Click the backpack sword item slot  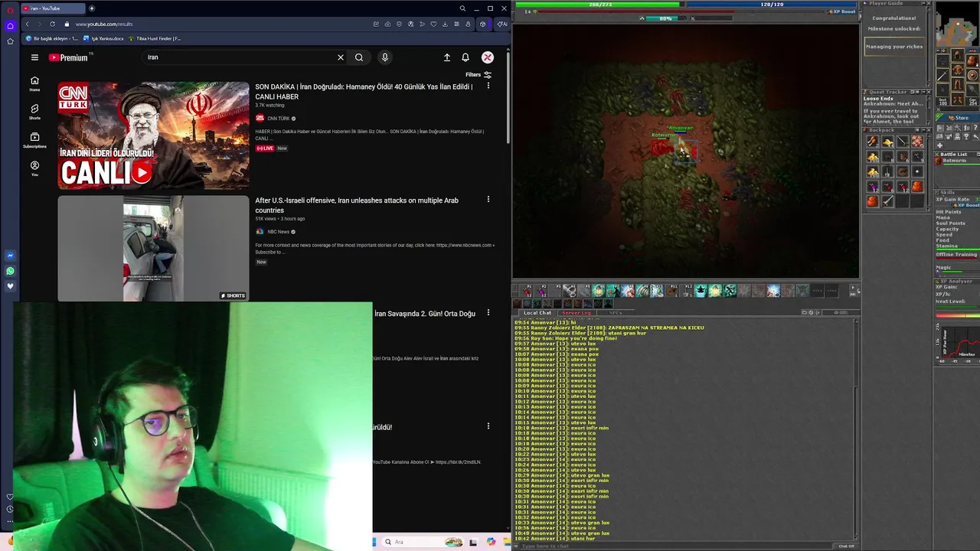(888, 201)
